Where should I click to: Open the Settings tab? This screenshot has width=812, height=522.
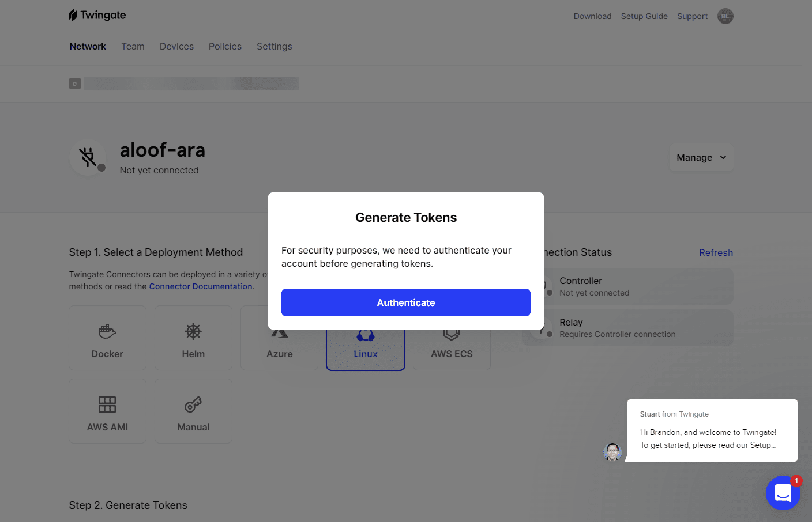pos(274,46)
